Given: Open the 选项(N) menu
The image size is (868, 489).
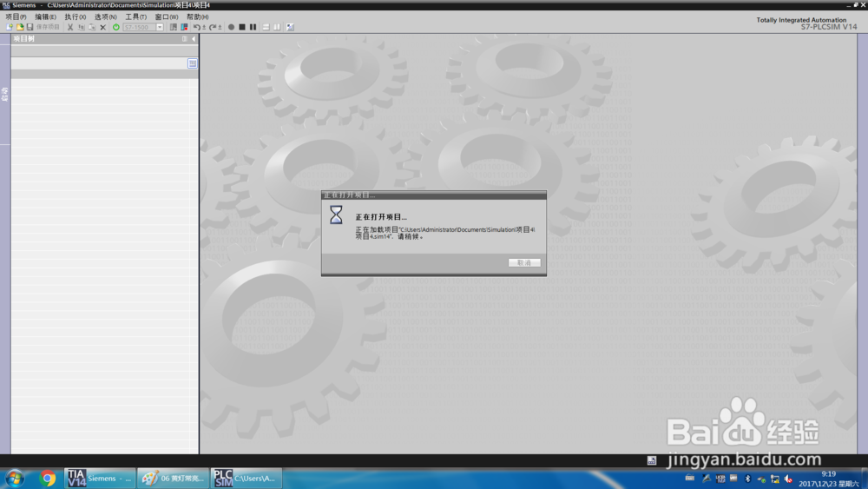Looking at the screenshot, I should (x=105, y=17).
